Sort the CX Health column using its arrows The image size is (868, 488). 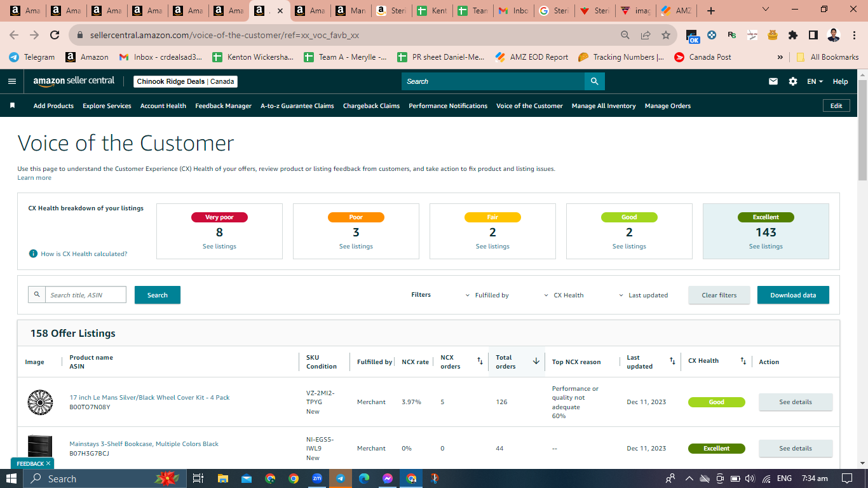(743, 361)
